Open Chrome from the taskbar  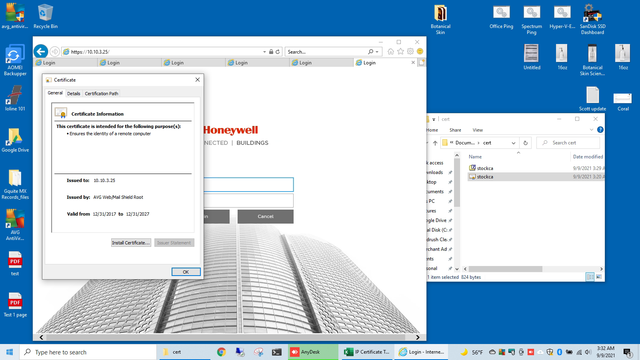221,352
